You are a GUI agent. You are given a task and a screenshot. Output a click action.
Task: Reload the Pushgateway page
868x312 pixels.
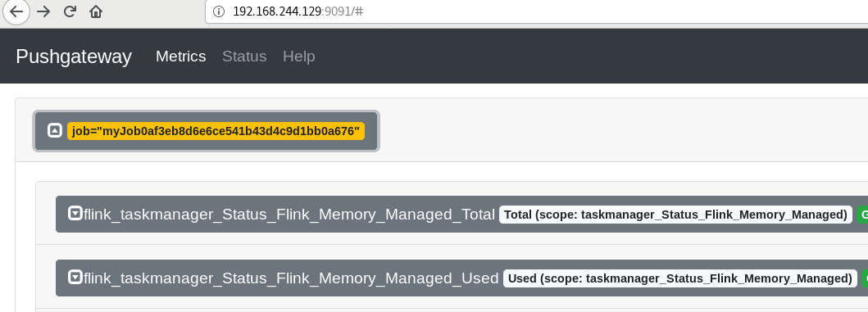(x=70, y=11)
